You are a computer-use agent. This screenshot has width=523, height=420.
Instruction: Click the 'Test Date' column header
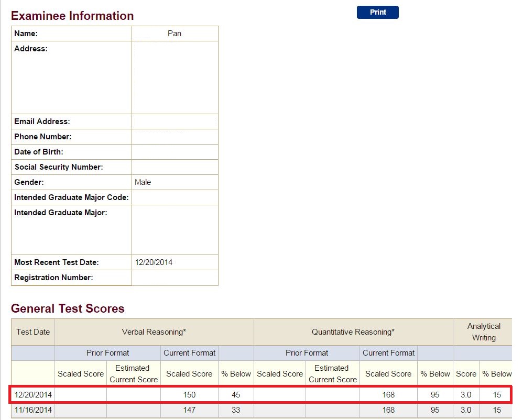[x=33, y=332]
